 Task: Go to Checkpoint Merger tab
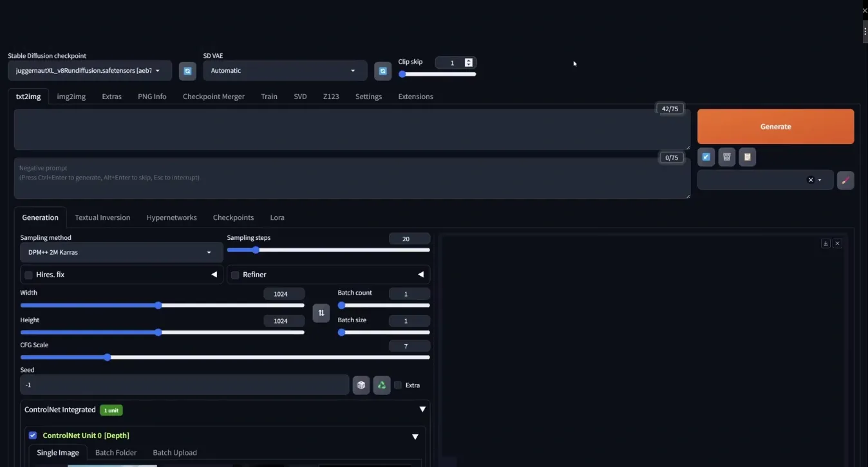click(214, 96)
